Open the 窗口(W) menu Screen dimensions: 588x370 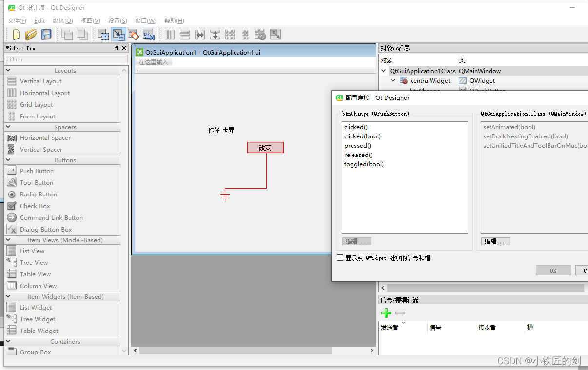click(145, 20)
